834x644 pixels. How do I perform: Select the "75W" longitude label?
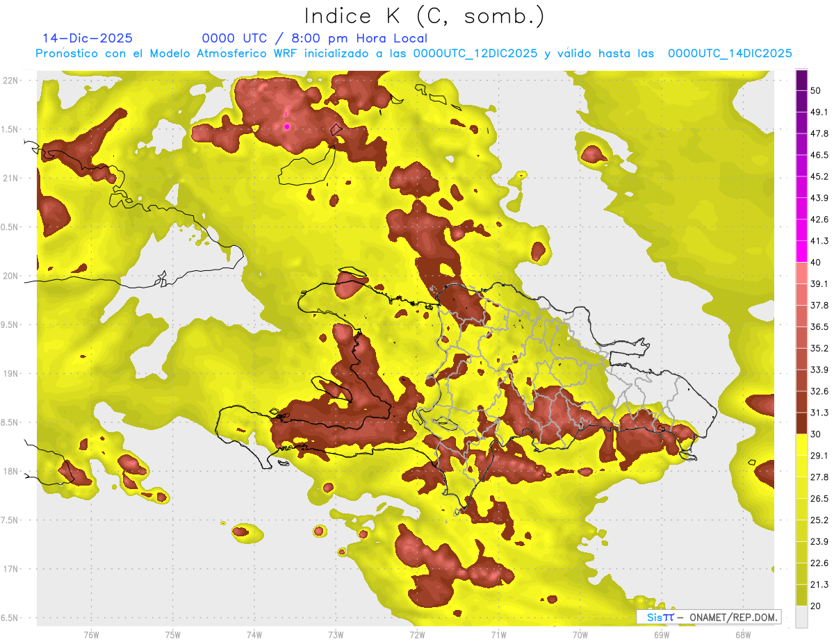[173, 634]
